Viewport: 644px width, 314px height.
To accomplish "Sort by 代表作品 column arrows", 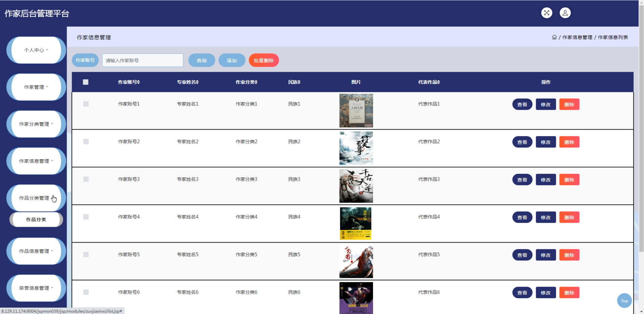I will tap(438, 82).
